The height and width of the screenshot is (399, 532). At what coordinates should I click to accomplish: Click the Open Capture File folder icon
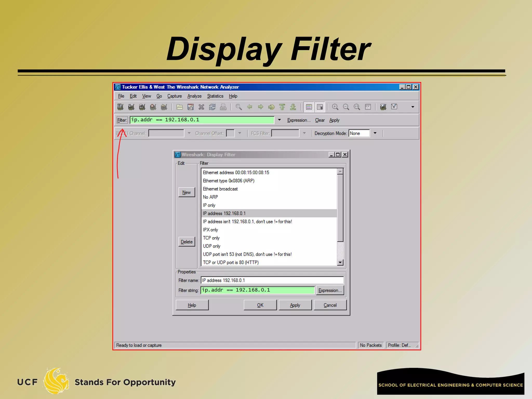click(179, 107)
